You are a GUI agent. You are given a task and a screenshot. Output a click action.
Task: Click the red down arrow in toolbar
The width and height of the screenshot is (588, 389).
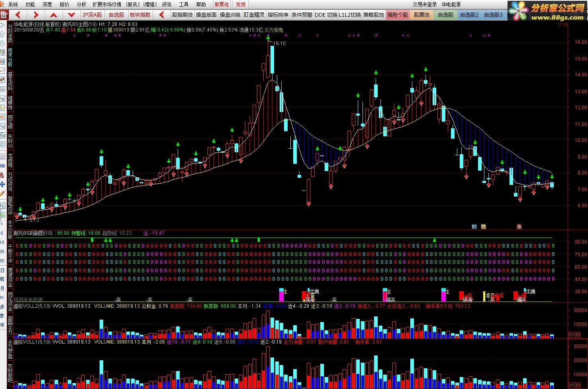click(71, 15)
